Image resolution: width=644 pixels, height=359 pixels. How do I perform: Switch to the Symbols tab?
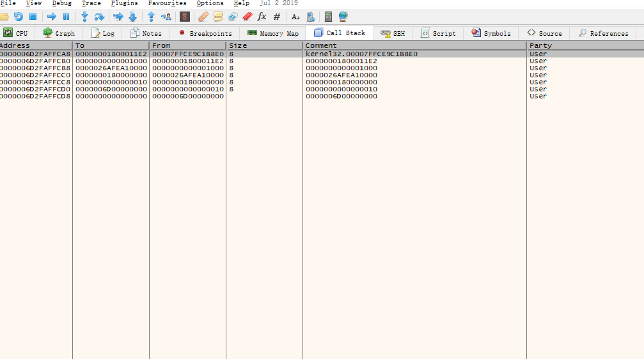tap(491, 33)
